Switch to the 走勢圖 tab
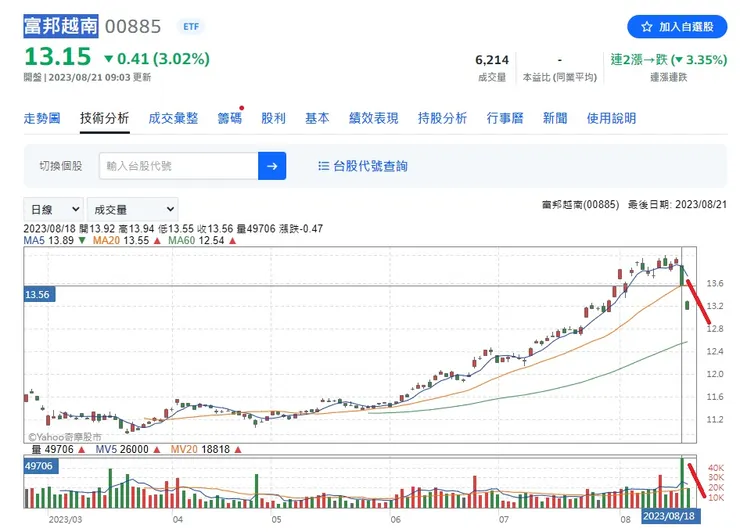This screenshot has width=740, height=532. tap(42, 118)
